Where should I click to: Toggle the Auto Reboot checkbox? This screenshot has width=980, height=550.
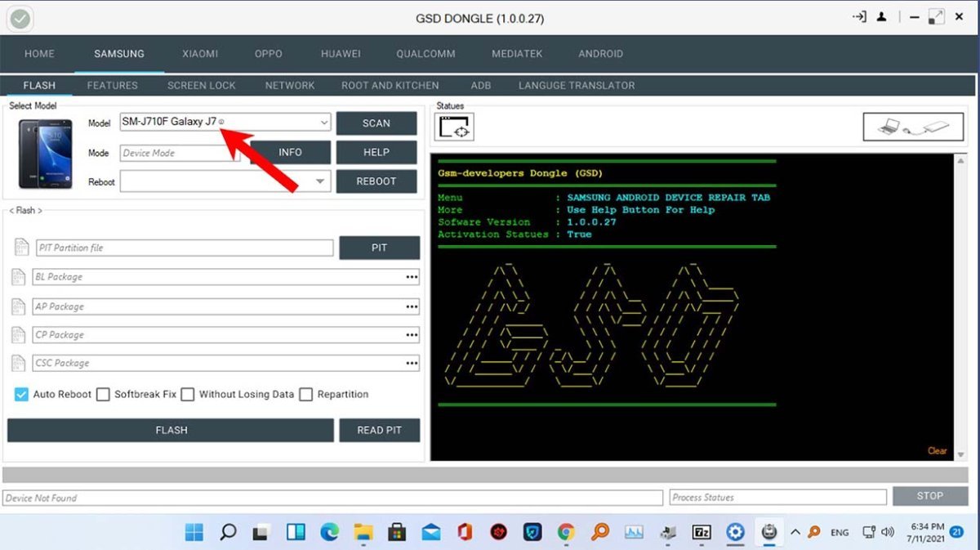point(21,395)
